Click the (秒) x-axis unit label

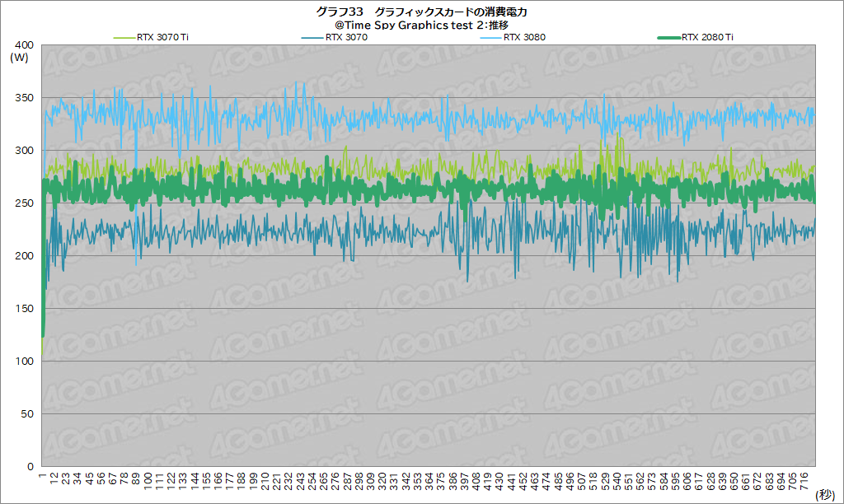pyautogui.click(x=824, y=494)
